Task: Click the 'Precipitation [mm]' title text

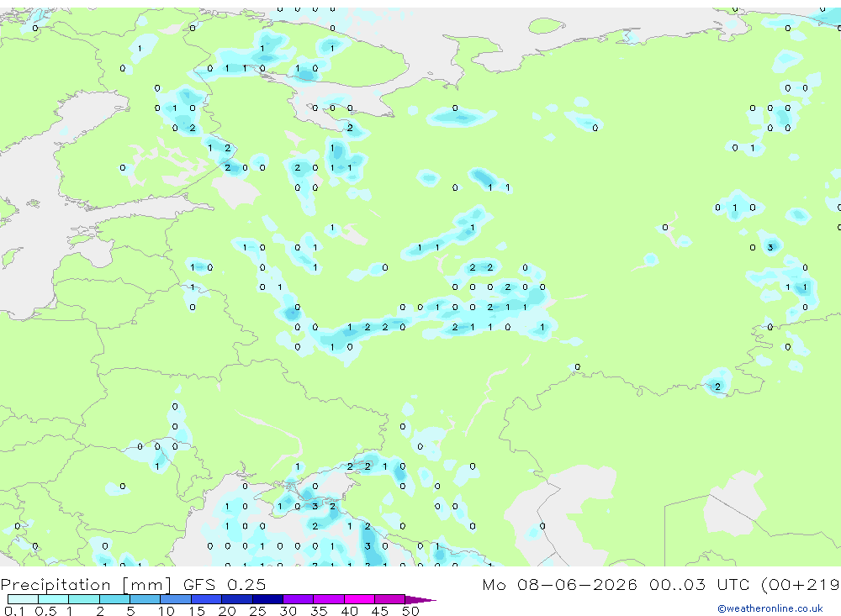Action: (86, 585)
